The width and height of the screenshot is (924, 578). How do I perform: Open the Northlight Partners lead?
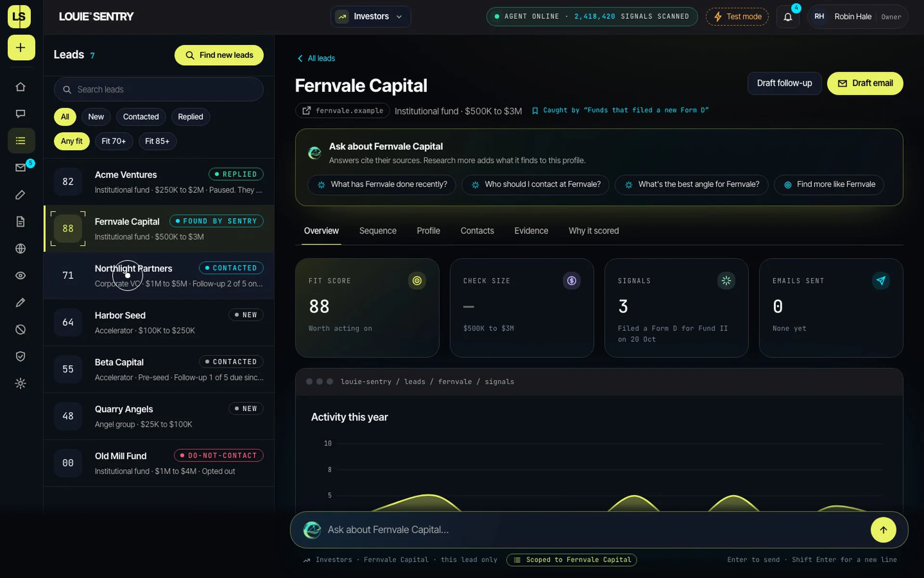tap(159, 276)
